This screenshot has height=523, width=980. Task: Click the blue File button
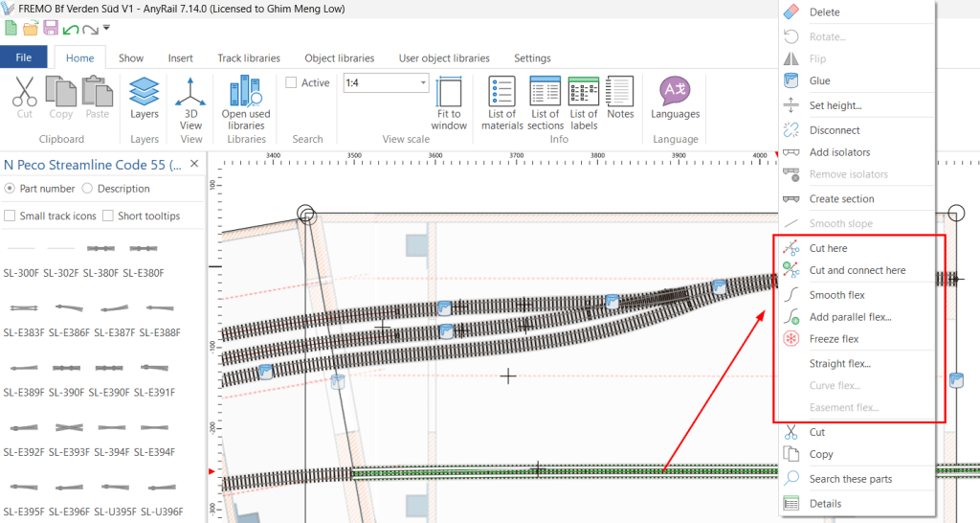(24, 58)
